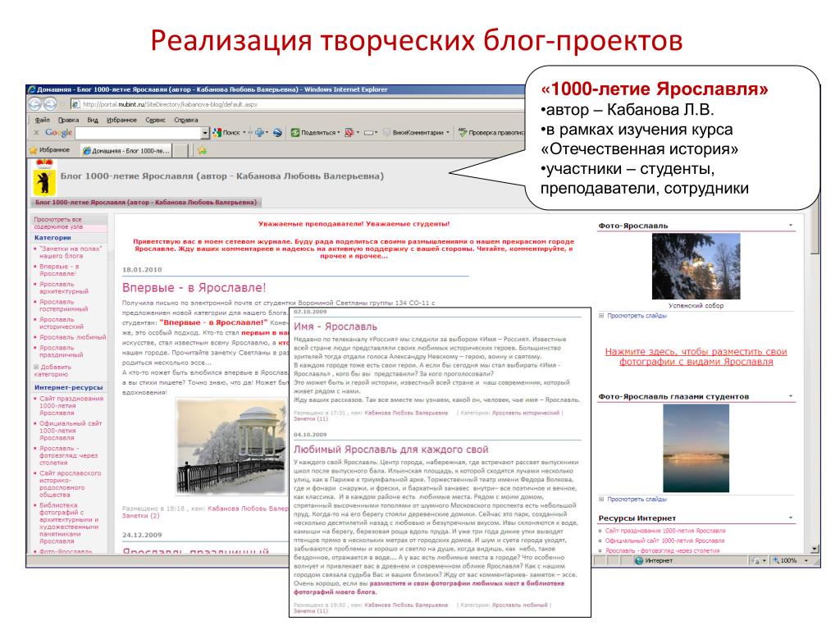Click the URL address bar field

(298, 104)
